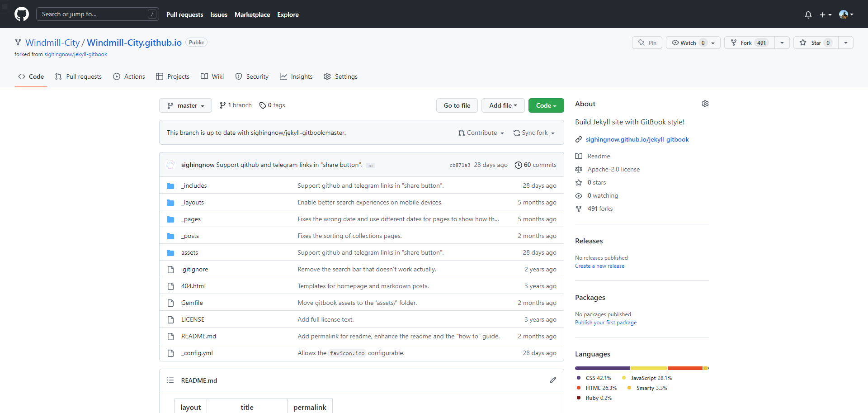This screenshot has height=413, width=868.
Task: Open the Actions tab
Action: pyautogui.click(x=129, y=76)
